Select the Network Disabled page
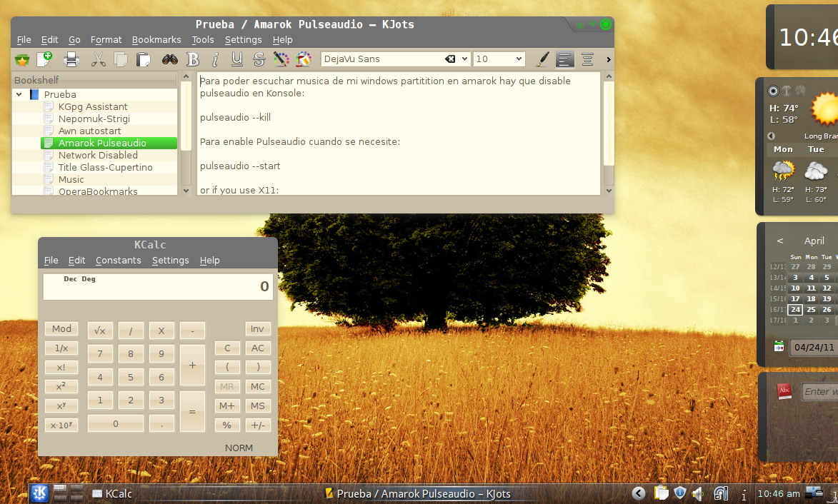 tap(98, 156)
